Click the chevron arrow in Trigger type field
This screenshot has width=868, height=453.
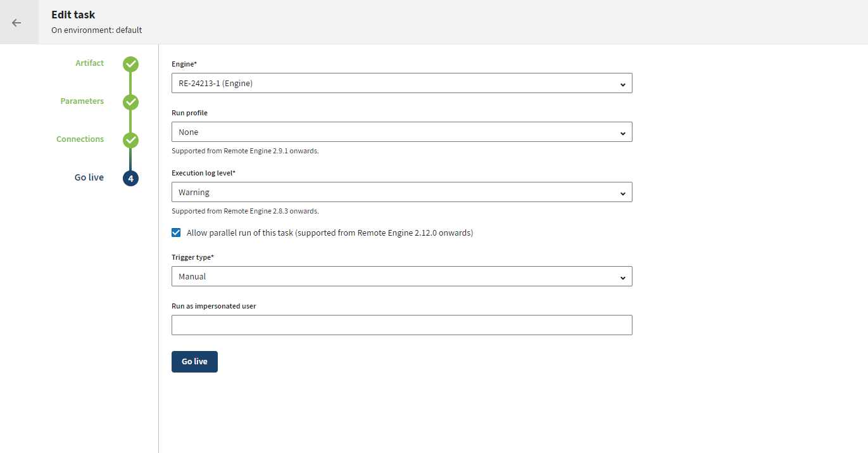tap(622, 277)
